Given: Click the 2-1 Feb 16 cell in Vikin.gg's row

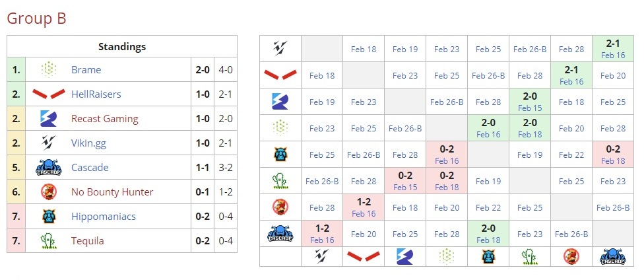Looking at the screenshot, I should [613, 48].
